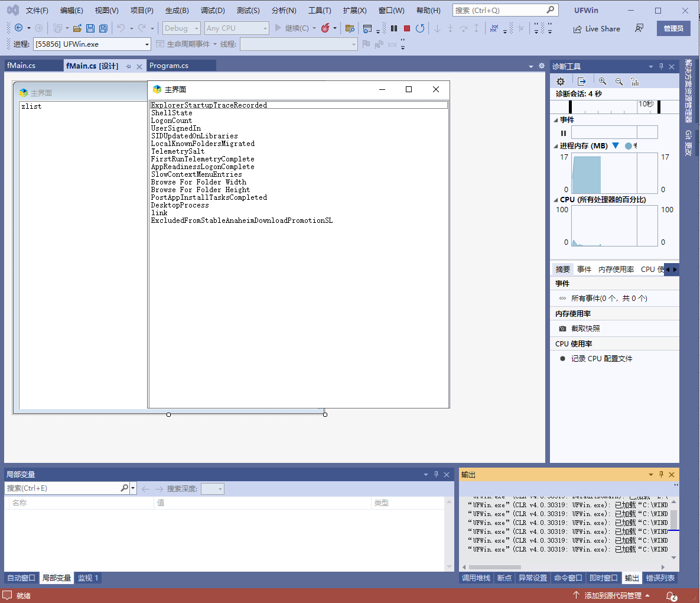Viewport: 700px width, 603px height.
Task: Open the process UFWin.exe dropdown
Action: 92,44
